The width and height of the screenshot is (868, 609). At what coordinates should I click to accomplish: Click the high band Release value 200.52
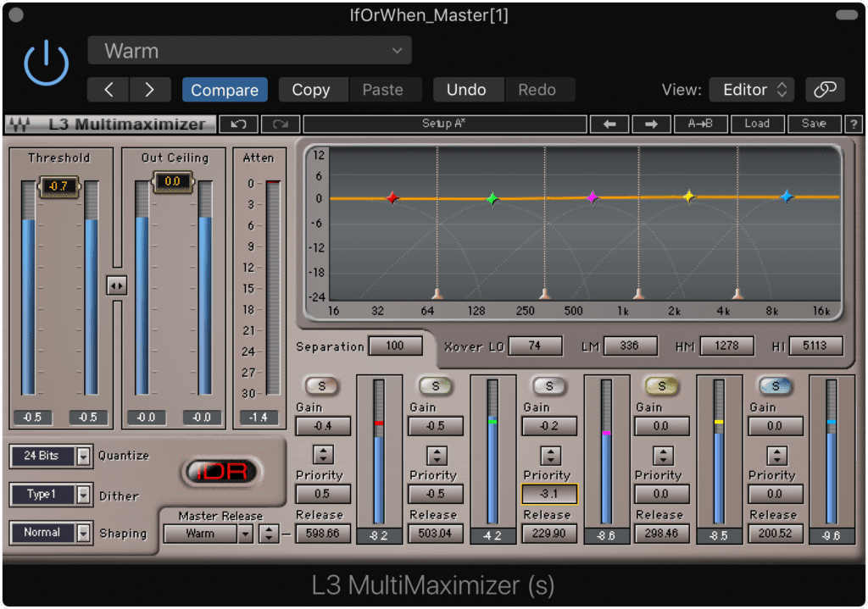point(776,534)
